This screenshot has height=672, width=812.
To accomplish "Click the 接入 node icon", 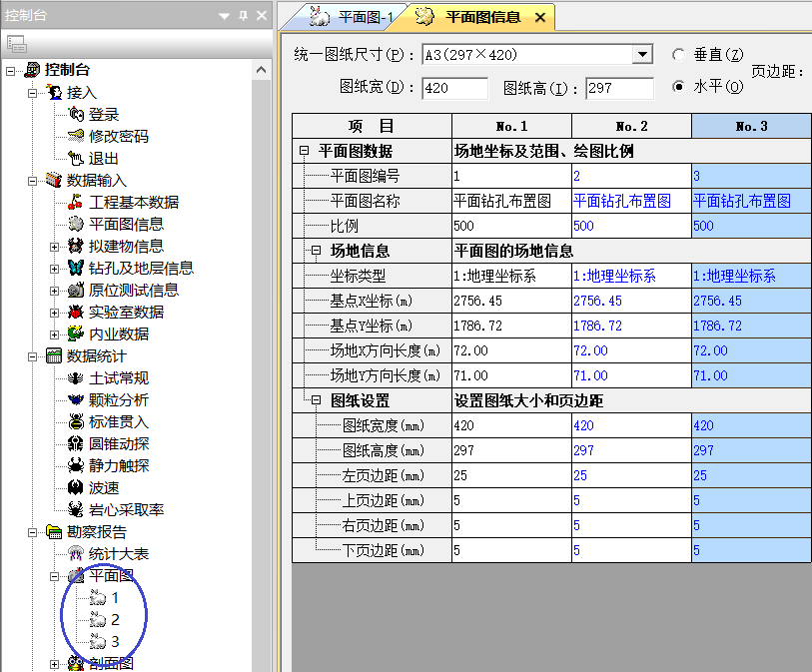I will point(54,92).
